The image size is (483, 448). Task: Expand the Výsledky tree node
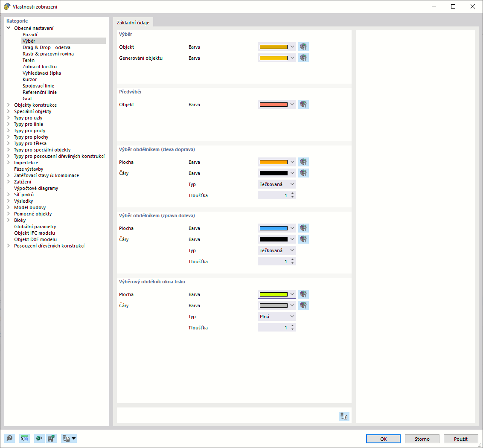tap(9, 201)
